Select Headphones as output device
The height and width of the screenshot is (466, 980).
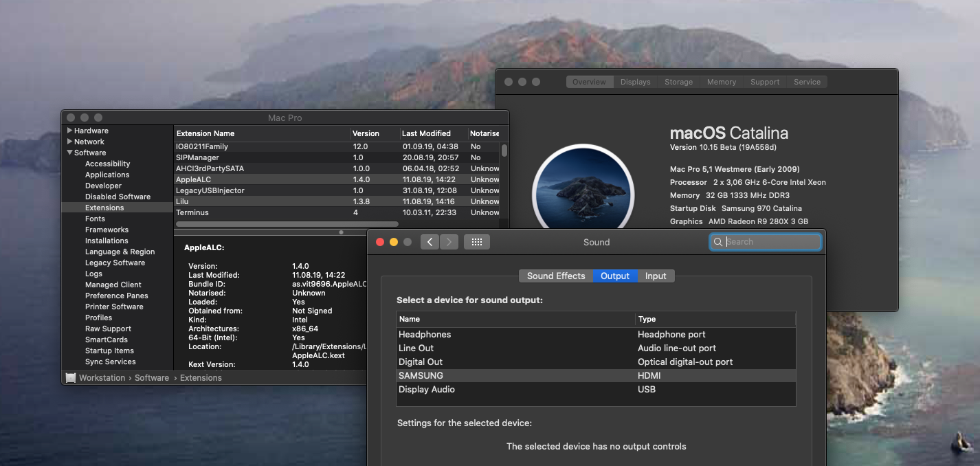point(596,335)
